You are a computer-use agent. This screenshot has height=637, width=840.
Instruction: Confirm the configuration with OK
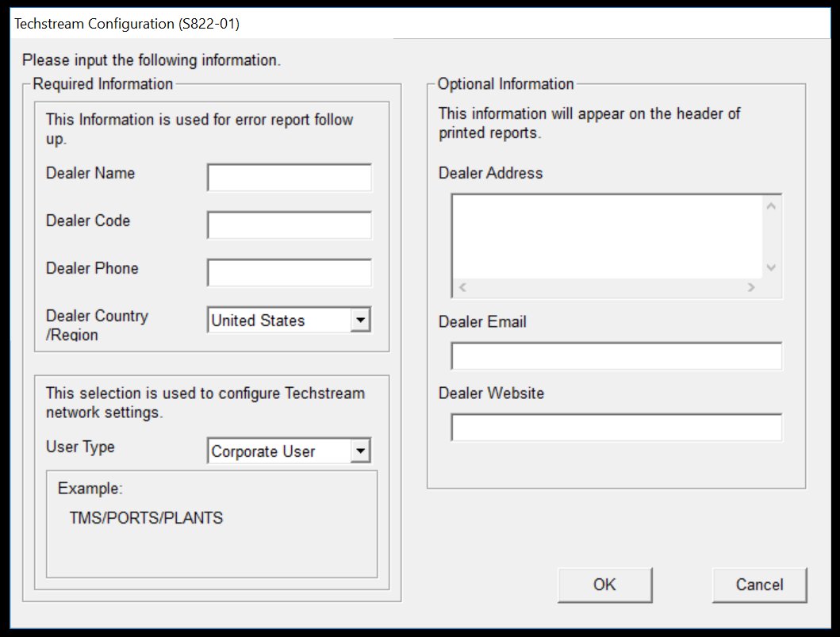pyautogui.click(x=605, y=585)
